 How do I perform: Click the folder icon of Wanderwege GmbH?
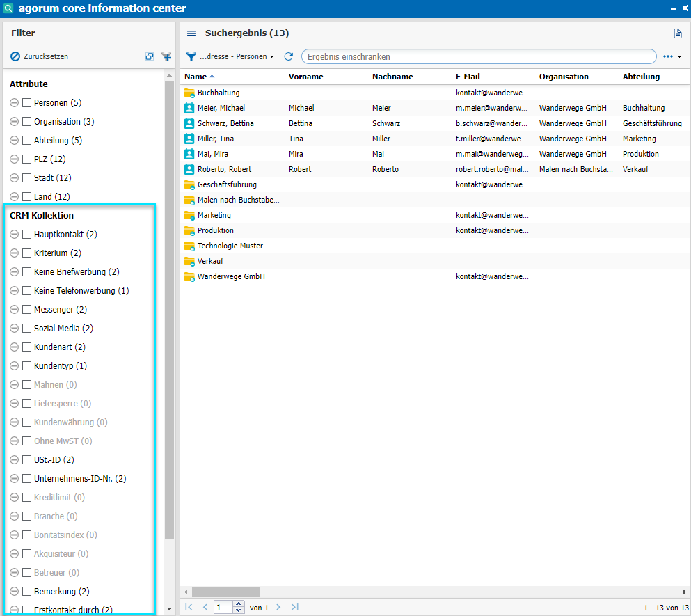click(189, 276)
